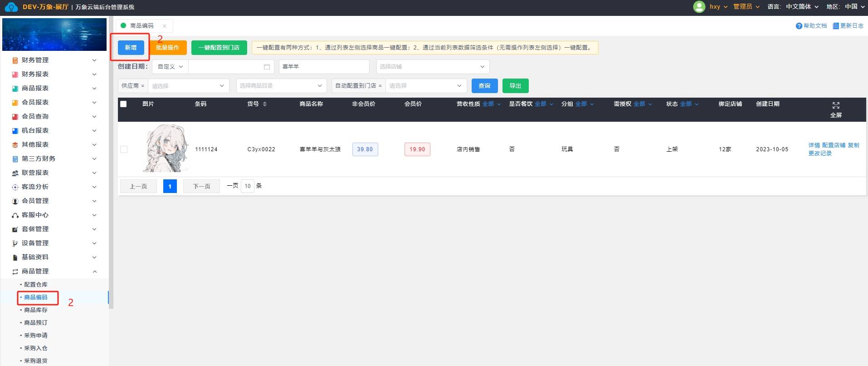This screenshot has width=868, height=366.
Task: Open the 需授权 全部 filter
Action: pos(643,104)
